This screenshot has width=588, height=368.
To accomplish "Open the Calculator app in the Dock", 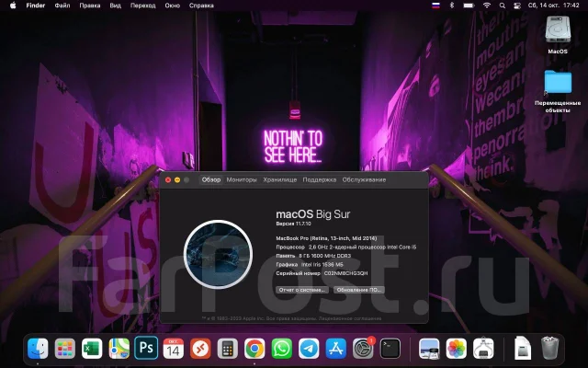I will pos(227,349).
